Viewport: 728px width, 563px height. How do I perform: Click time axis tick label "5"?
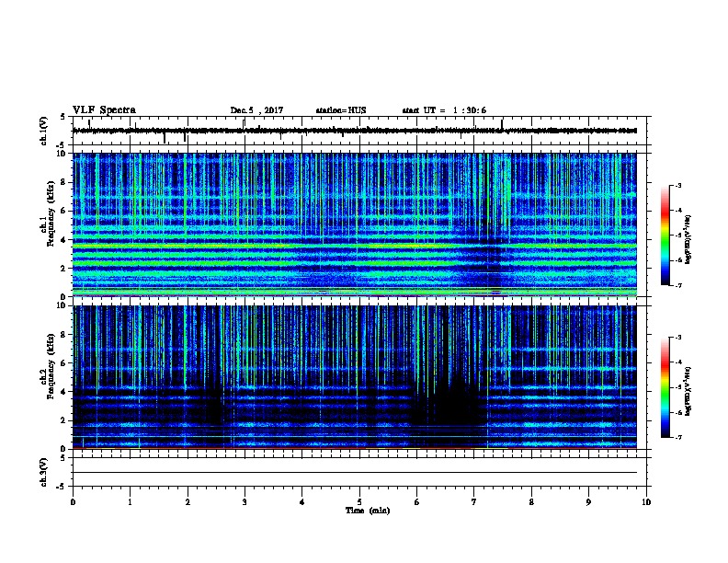(x=359, y=502)
